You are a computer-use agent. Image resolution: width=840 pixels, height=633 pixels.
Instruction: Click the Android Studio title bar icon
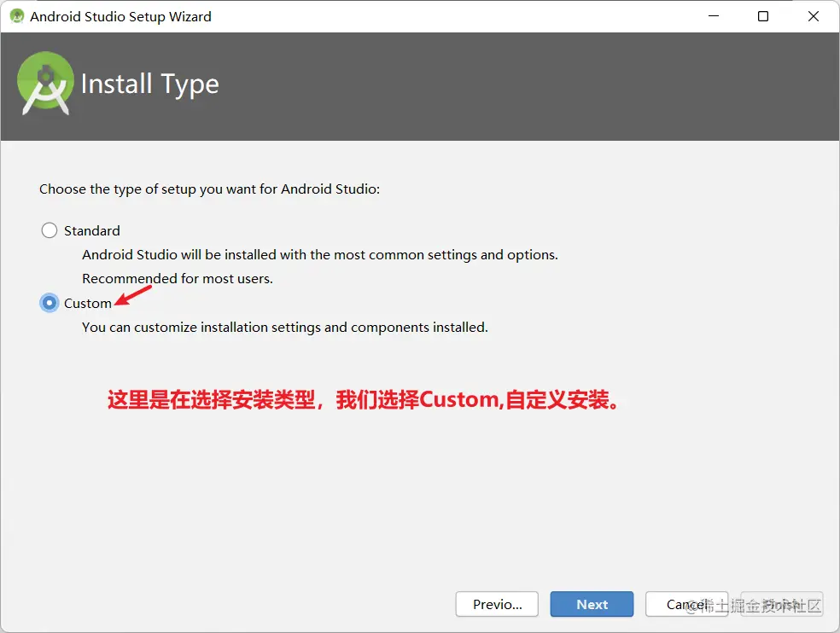[17, 16]
